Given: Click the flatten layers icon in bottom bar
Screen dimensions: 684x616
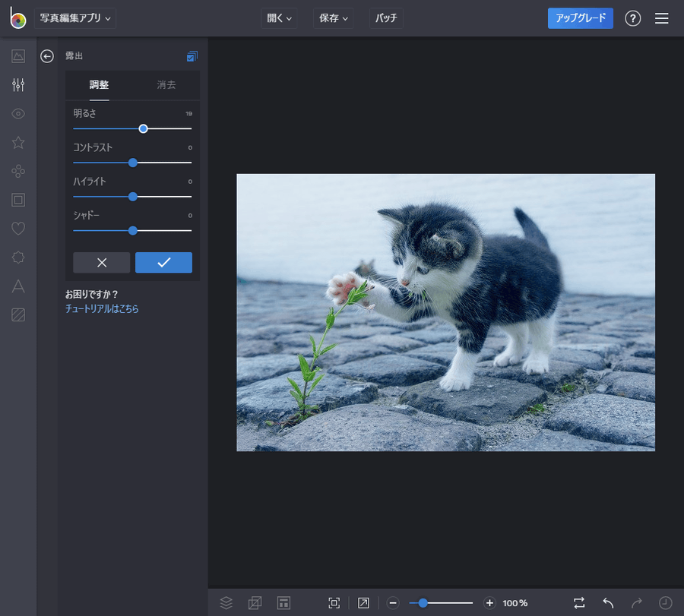Looking at the screenshot, I should click(255, 603).
